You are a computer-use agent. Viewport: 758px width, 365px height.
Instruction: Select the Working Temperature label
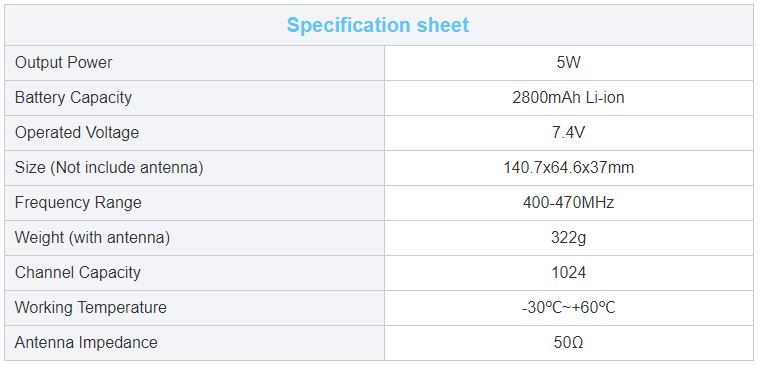(90, 307)
